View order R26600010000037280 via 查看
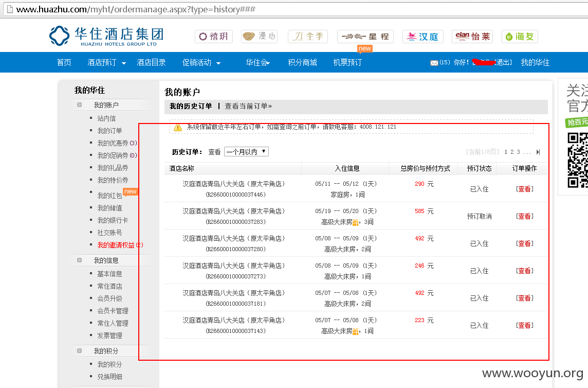This screenshot has height=388, width=588. [x=525, y=244]
